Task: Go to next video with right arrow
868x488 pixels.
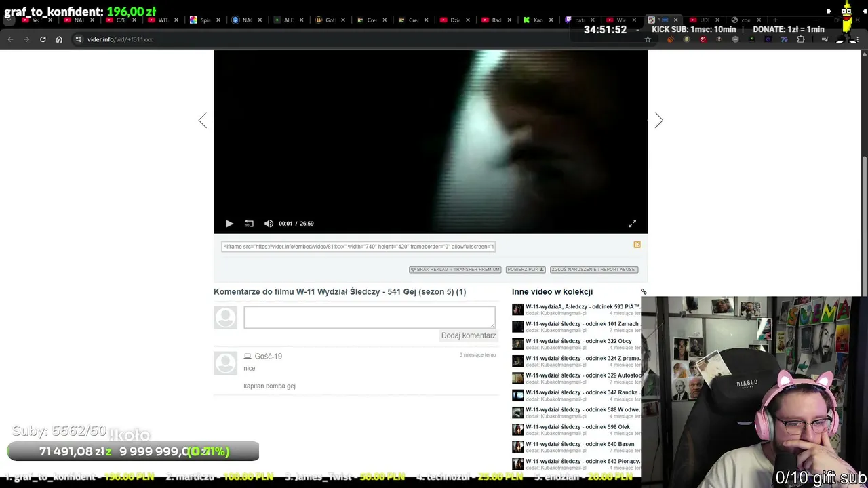Action: pos(658,121)
